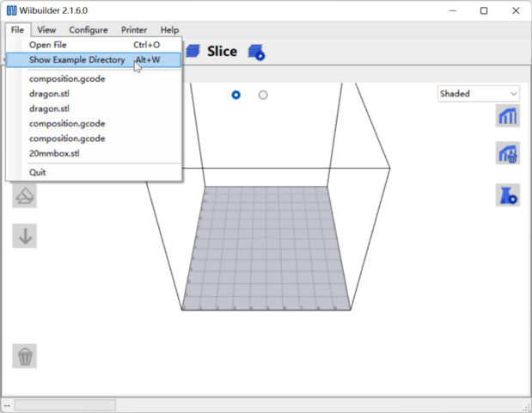Open the support settings gear icon
This screenshot has width=532, height=413.
[507, 194]
